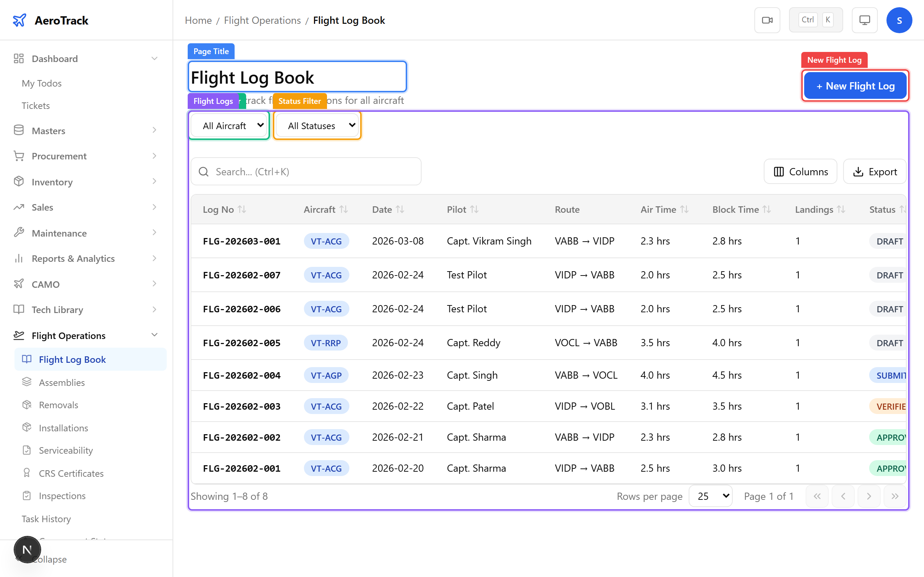Click the Maintenance wrench icon

click(18, 232)
